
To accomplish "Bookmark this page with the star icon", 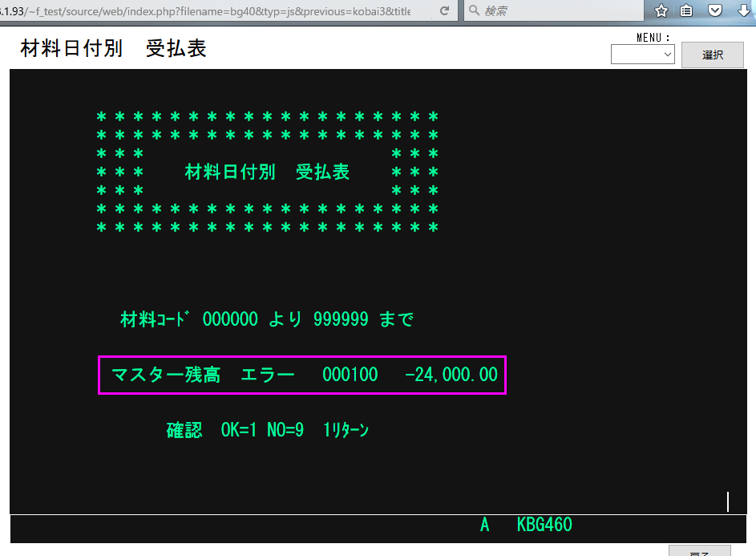I will (x=661, y=10).
